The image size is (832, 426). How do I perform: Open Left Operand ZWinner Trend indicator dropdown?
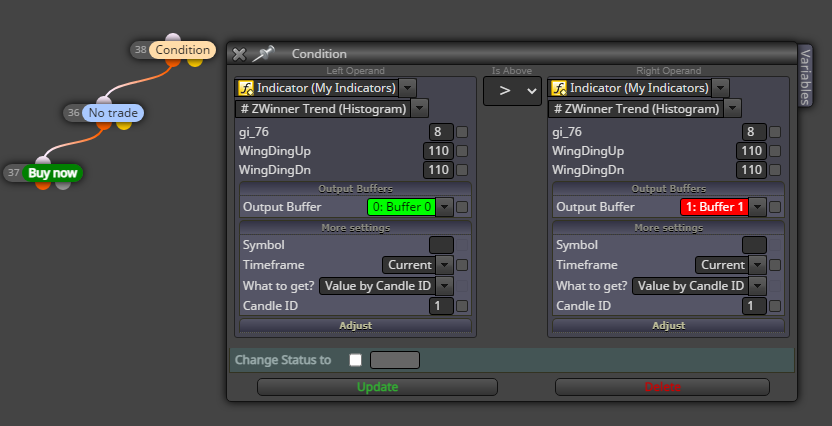pos(419,109)
